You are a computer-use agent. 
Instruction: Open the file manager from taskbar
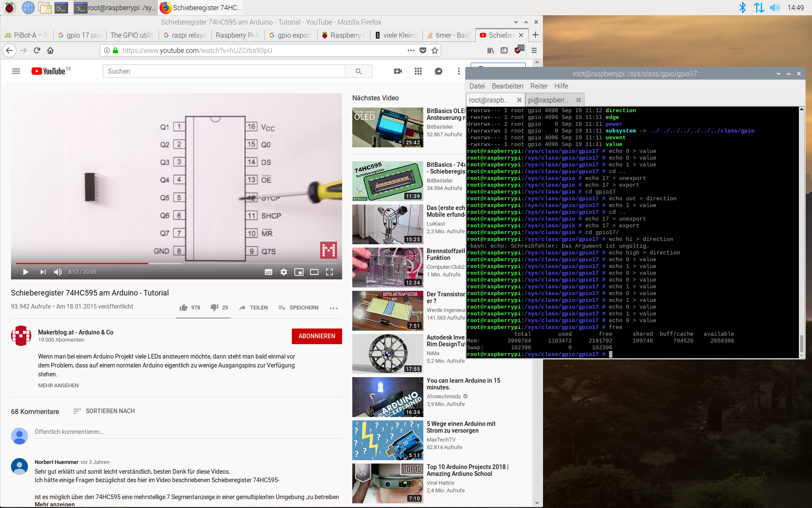(44, 8)
